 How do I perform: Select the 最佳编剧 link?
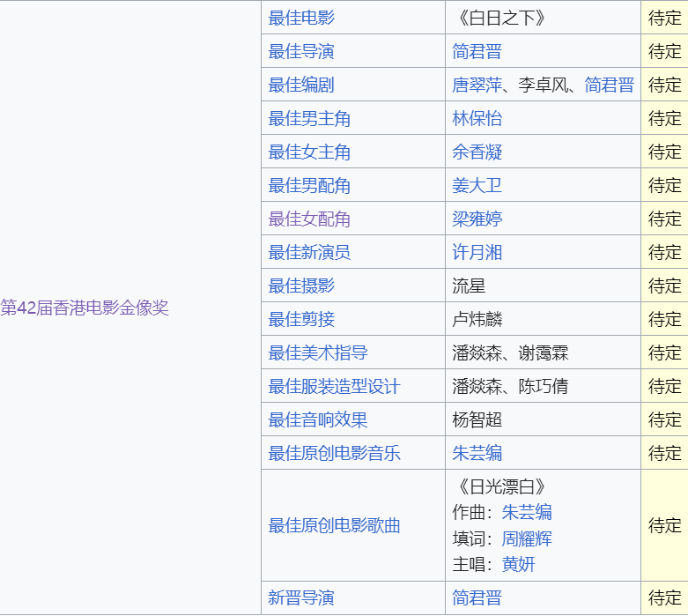pyautogui.click(x=301, y=85)
